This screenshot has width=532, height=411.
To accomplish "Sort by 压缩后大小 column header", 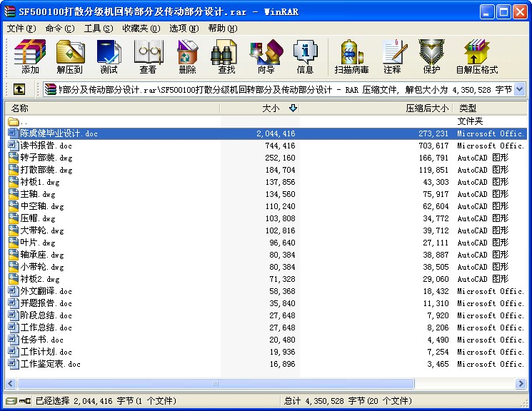I will pos(376,108).
